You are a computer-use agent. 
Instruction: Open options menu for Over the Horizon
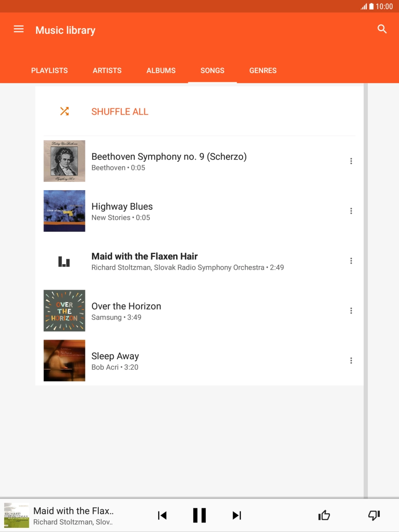[351, 310]
